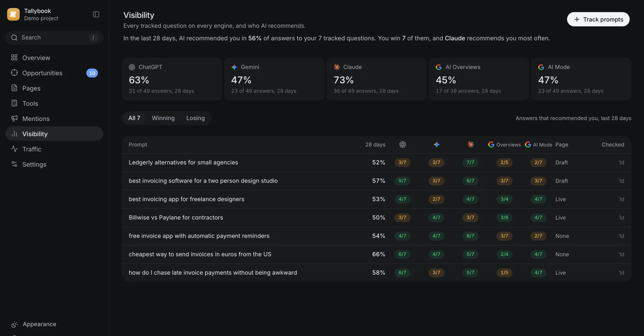Viewport: 644px width, 336px height.
Task: Open the AI Mode 47% card
Action: (x=581, y=79)
